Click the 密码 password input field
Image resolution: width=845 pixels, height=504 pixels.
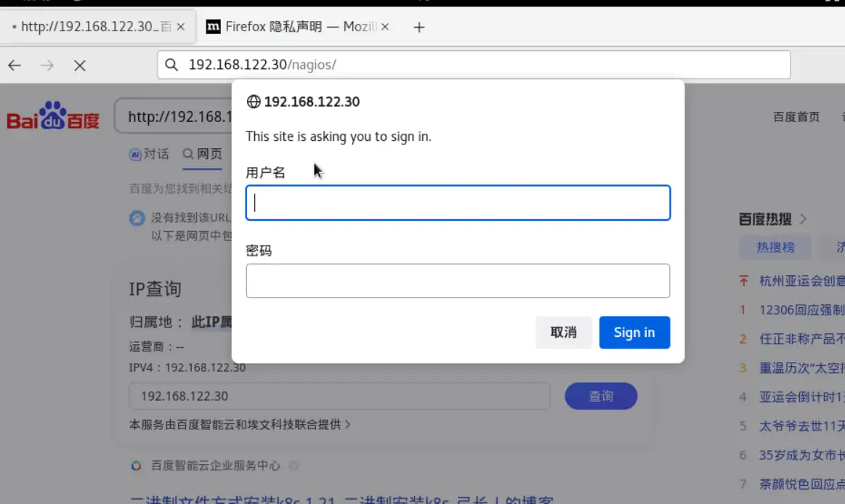click(458, 280)
